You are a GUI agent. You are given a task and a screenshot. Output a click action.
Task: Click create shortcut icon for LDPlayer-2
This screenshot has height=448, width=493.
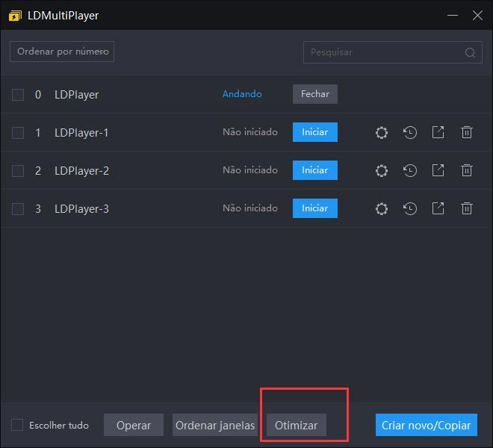coord(438,170)
